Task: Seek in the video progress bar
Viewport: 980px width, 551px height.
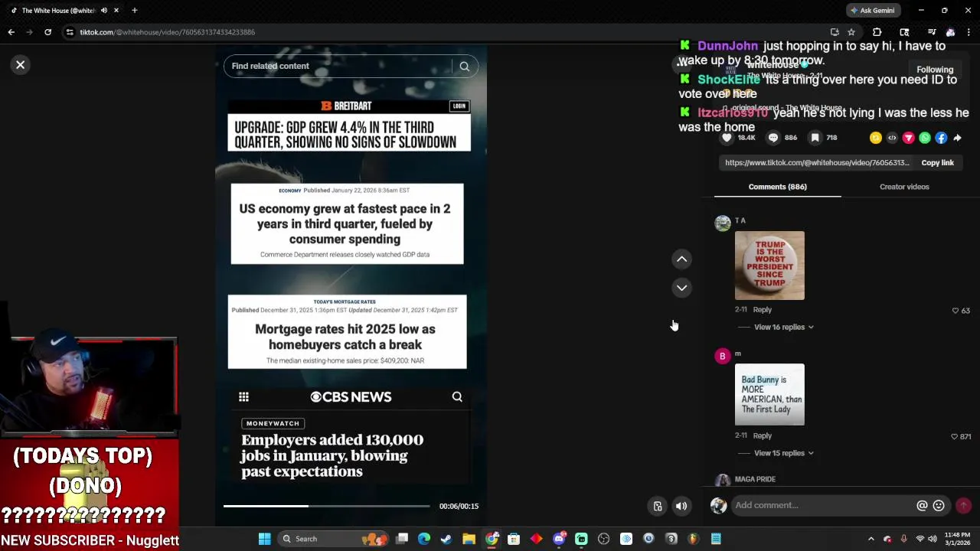Action: point(327,506)
